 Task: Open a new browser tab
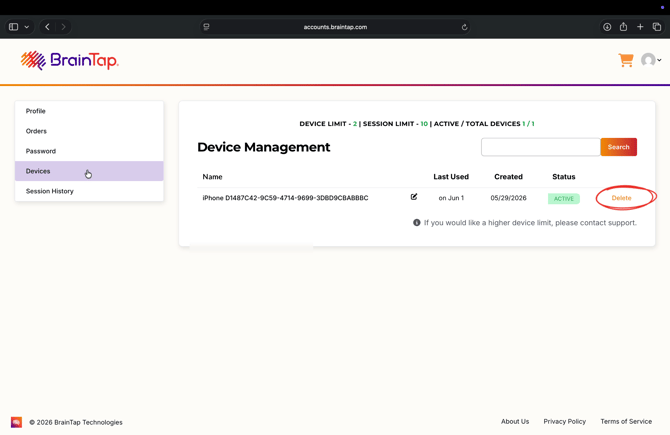(640, 27)
